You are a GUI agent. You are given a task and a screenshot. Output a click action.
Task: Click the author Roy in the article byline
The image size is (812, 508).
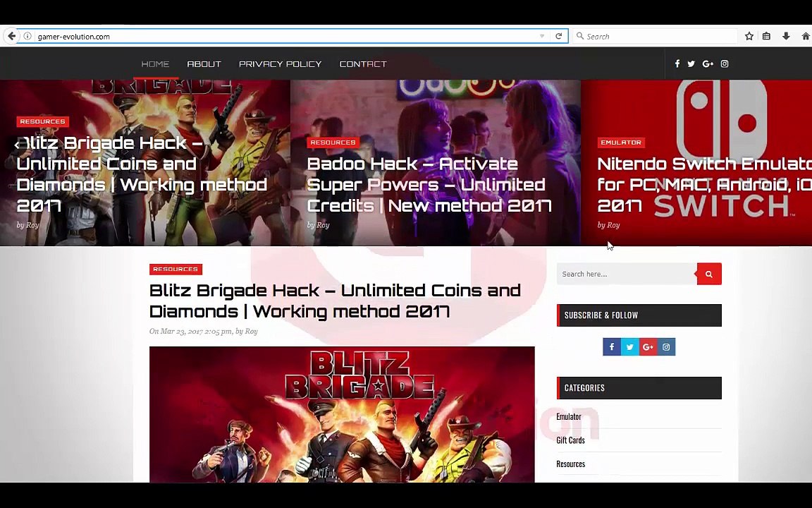click(251, 331)
